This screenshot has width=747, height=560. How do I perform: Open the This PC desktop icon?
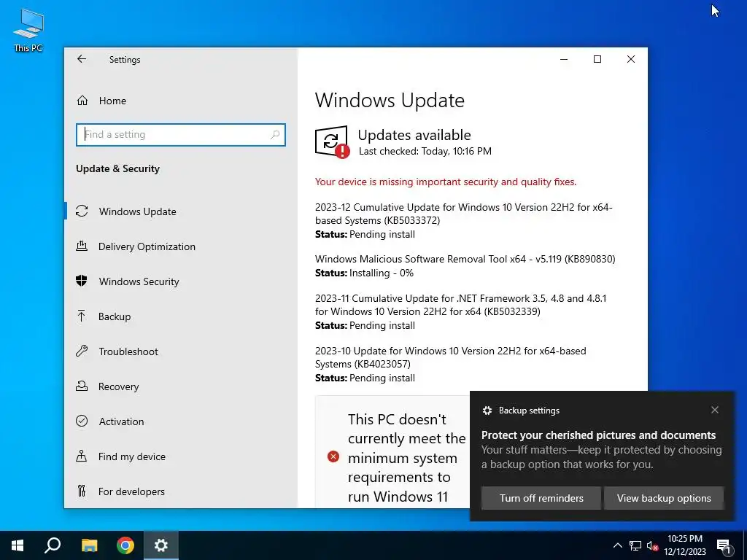tap(28, 31)
